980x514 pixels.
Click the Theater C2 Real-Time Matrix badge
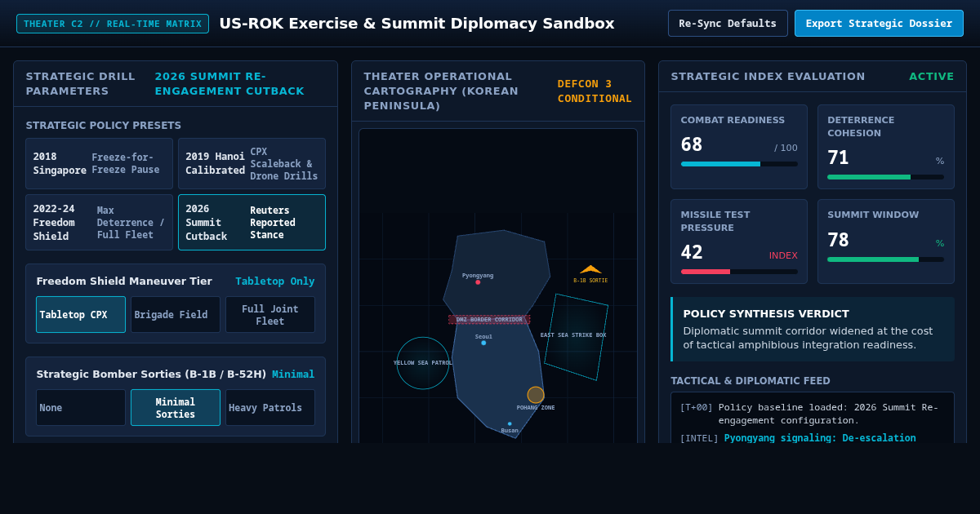pos(113,24)
